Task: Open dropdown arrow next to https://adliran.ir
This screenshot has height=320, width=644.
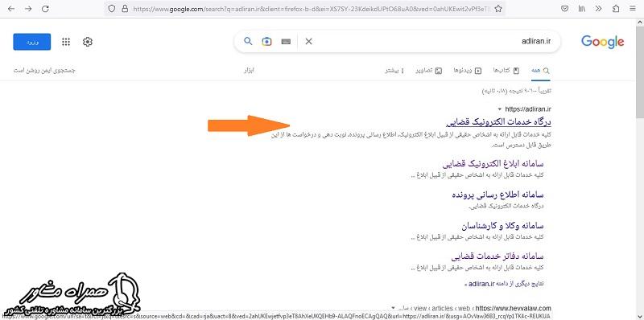Action: coord(499,109)
